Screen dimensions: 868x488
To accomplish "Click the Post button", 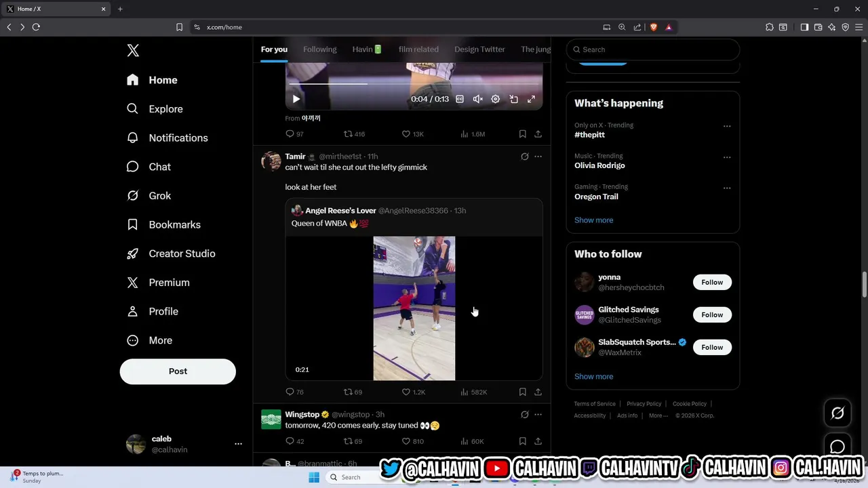I will 178,371.
